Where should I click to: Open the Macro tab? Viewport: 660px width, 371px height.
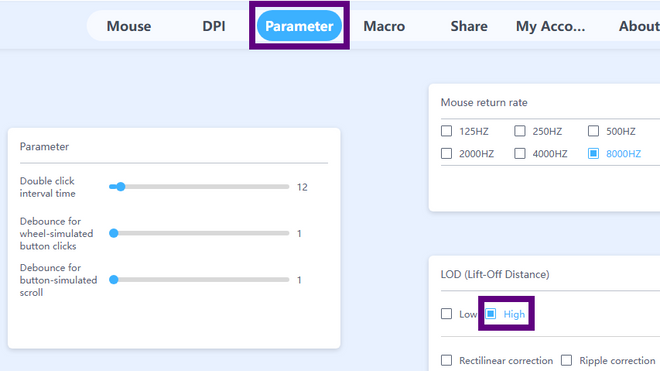point(384,26)
